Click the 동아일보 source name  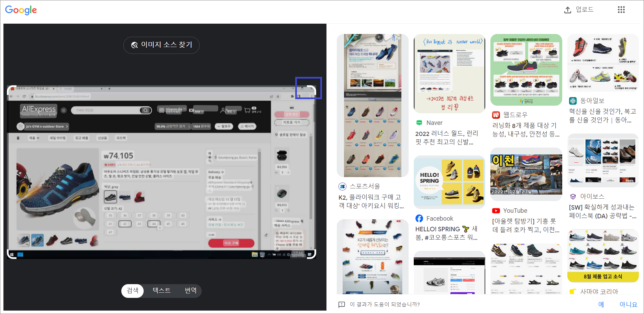592,101
